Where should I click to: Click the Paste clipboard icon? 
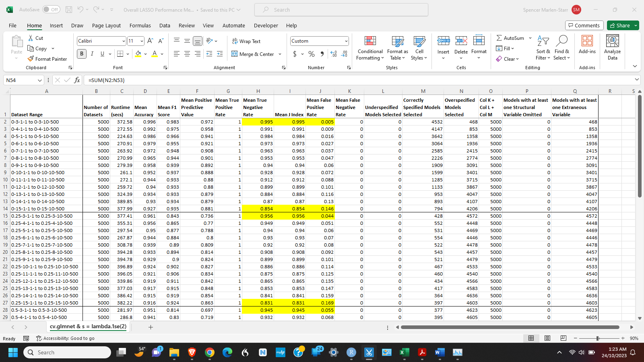pyautogui.click(x=17, y=41)
